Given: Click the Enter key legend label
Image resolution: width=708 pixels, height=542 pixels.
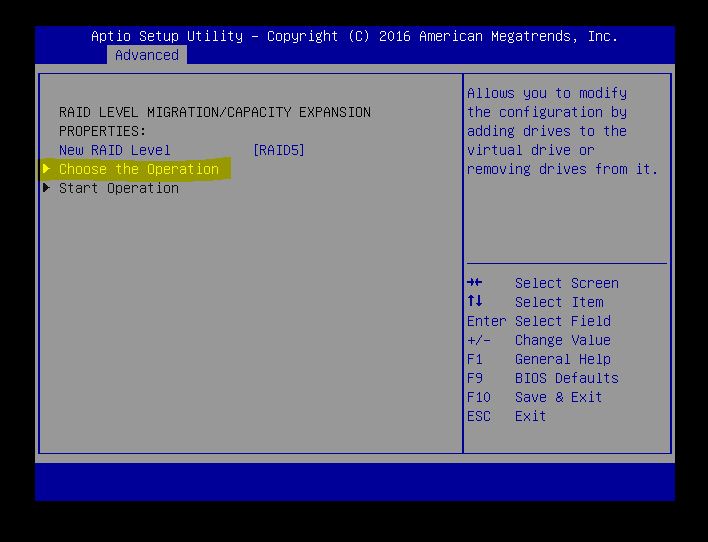Looking at the screenshot, I should coord(486,321).
